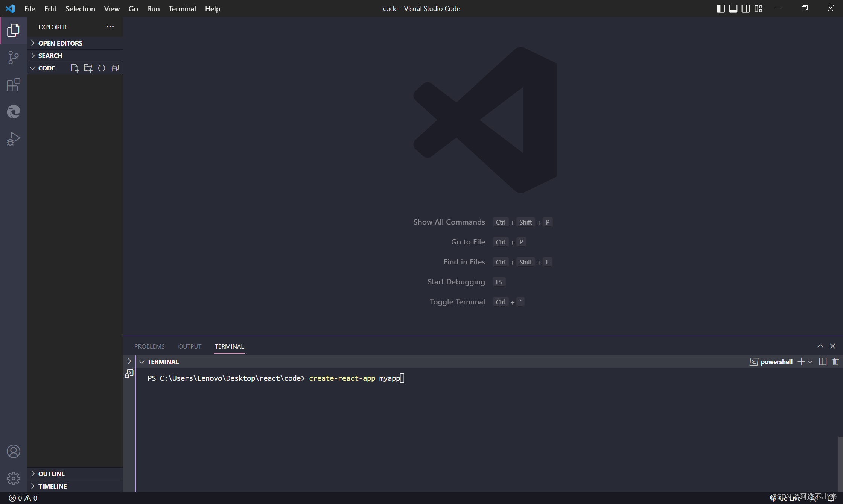Select the TERMINAL panel tab
This screenshot has width=843, height=504.
(229, 346)
